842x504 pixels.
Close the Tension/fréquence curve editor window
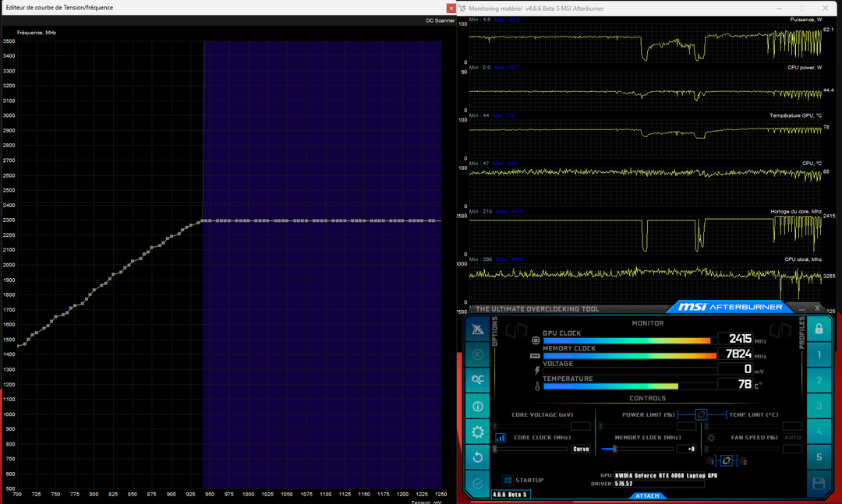pos(451,8)
